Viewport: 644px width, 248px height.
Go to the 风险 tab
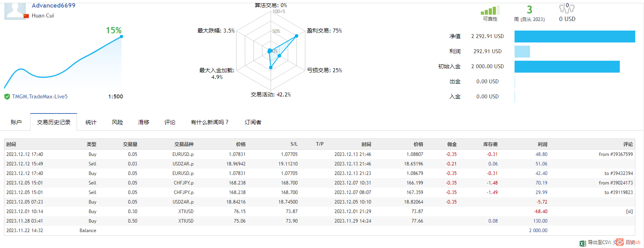(x=118, y=122)
